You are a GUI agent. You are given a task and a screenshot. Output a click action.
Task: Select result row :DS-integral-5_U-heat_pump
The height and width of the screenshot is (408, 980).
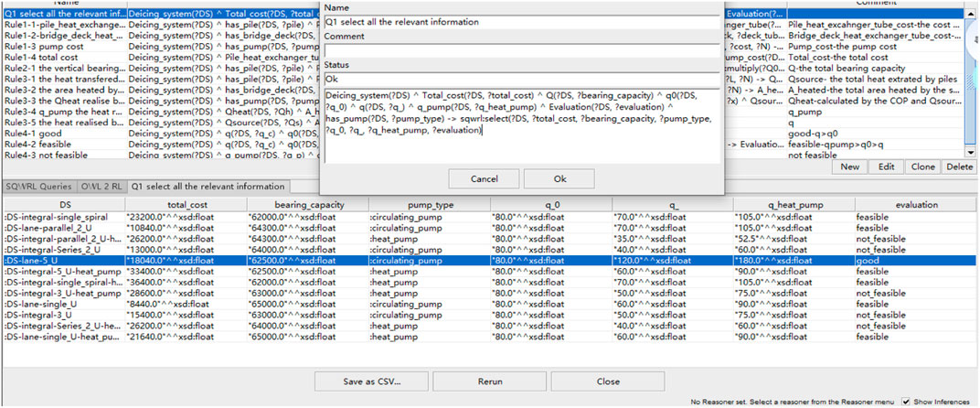489,271
